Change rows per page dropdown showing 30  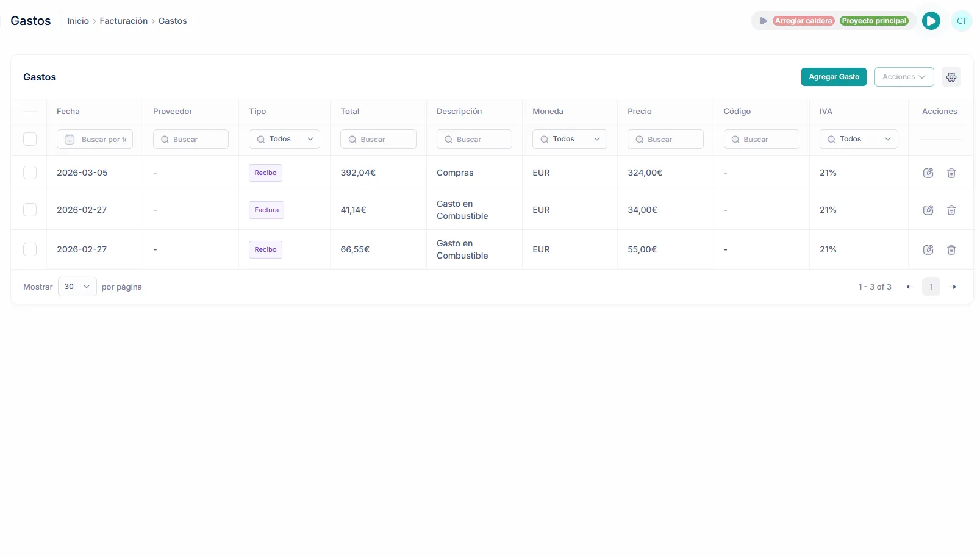point(77,287)
